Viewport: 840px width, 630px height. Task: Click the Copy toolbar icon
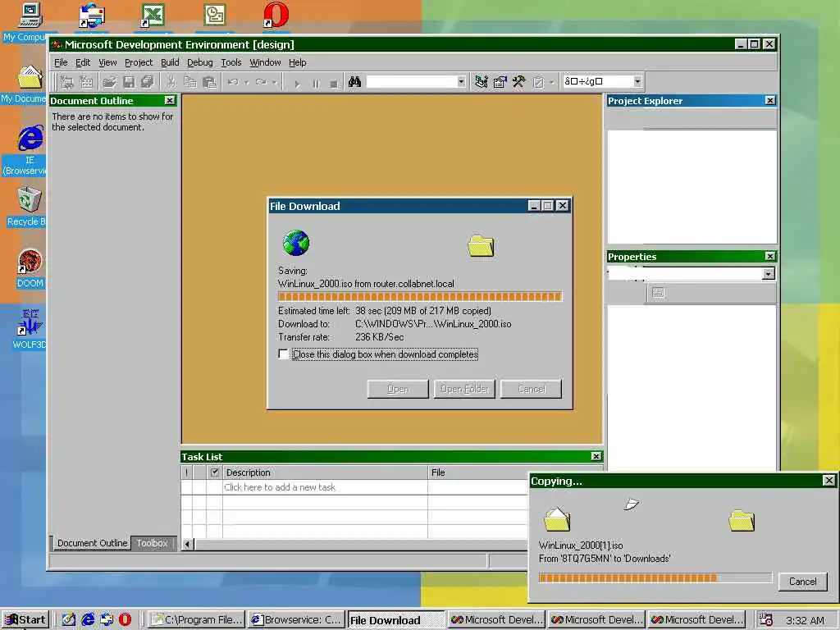tap(190, 82)
